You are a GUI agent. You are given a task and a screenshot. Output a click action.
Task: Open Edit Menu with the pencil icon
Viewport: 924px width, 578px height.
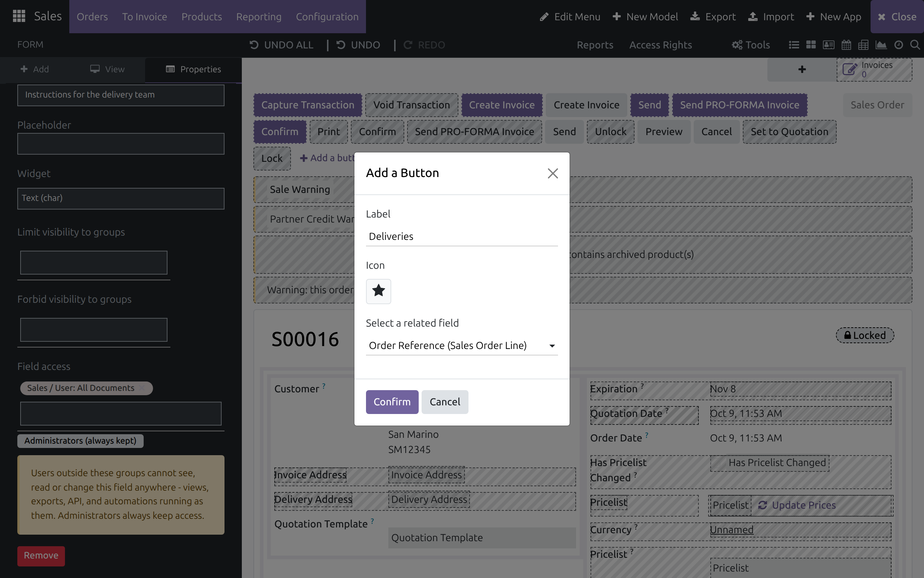point(570,17)
